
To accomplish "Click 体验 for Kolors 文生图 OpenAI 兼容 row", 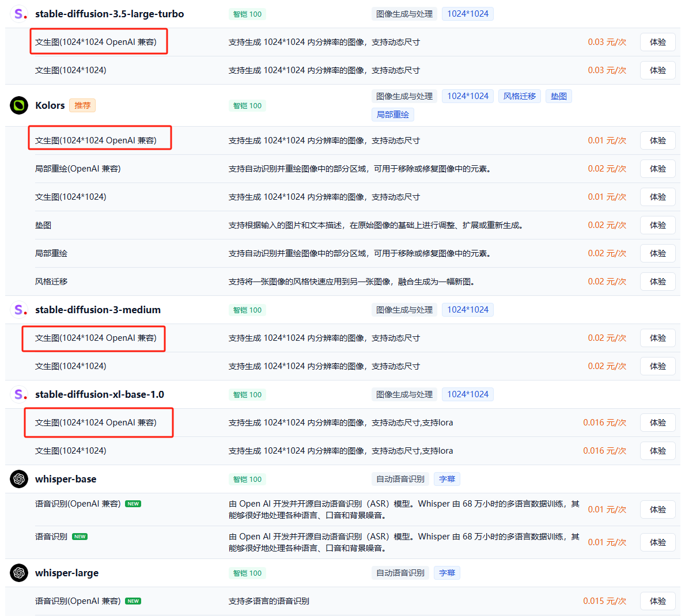I will tap(657, 140).
